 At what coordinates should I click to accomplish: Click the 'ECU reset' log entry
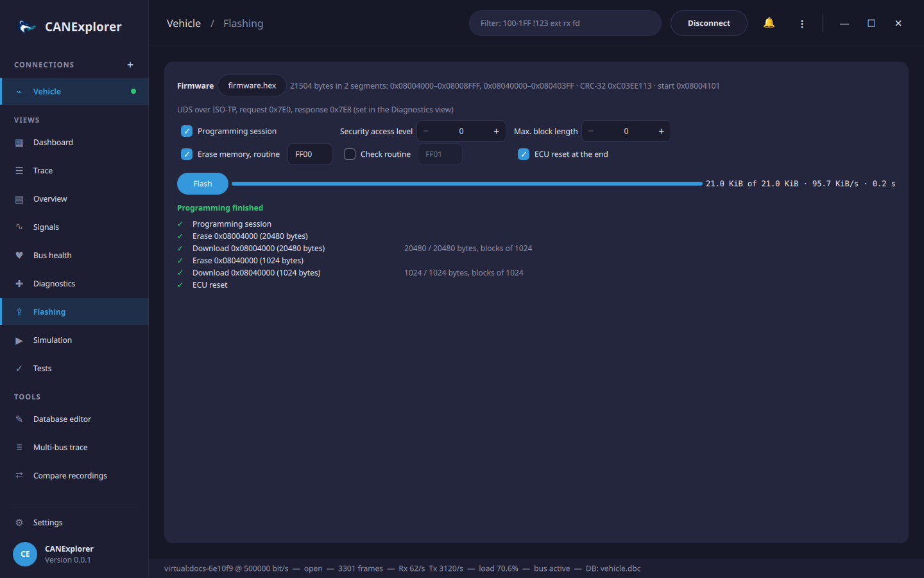pyautogui.click(x=210, y=285)
